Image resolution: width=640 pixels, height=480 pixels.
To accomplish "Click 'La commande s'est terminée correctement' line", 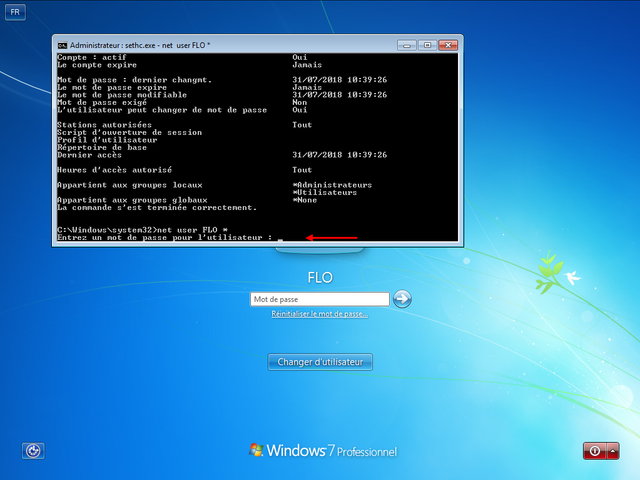I will point(157,208).
